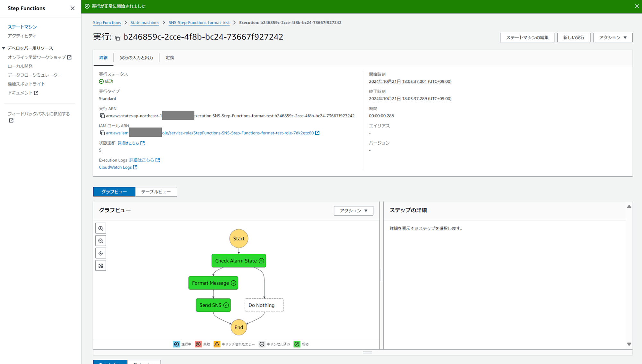642x364 pixels.
Task: Select the テーブルビュー tab
Action: [156, 191]
